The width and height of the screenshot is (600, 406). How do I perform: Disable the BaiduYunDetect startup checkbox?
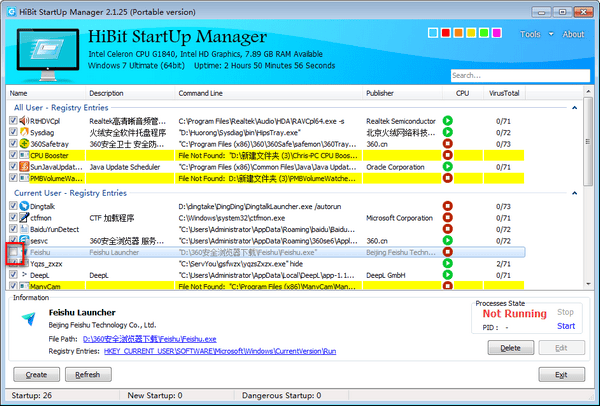[13, 229]
